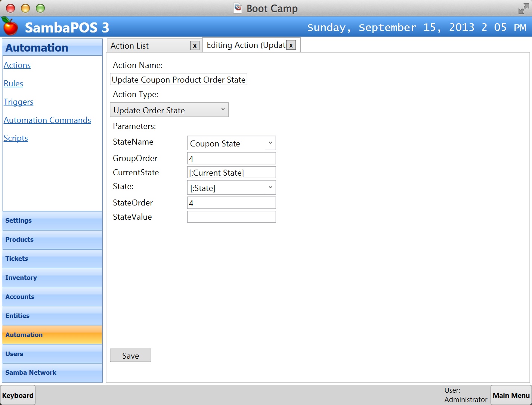Open the State dropdown arrow
This screenshot has width=532, height=405.
(270, 188)
